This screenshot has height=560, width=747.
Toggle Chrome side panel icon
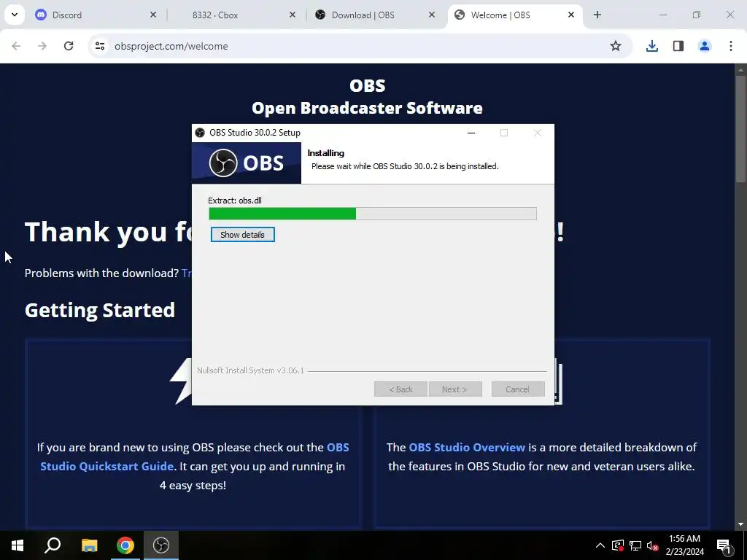click(678, 46)
